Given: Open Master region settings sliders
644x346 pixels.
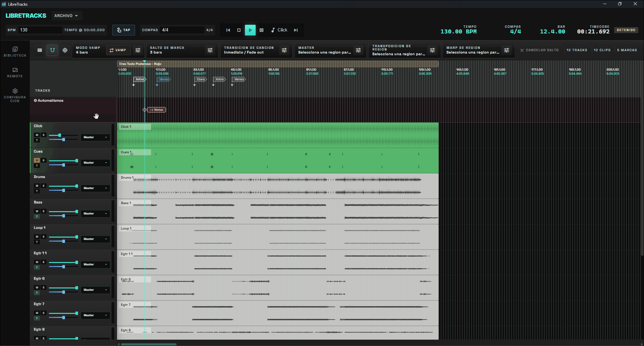Looking at the screenshot, I should (x=358, y=50).
